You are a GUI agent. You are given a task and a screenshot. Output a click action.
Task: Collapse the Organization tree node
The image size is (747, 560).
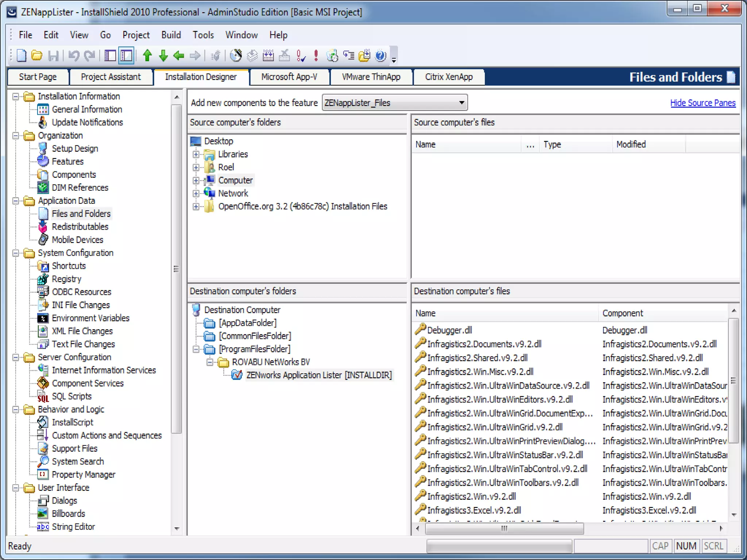[16, 136]
